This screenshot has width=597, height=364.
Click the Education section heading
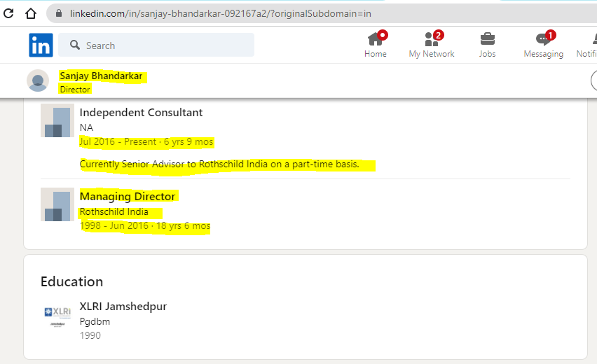point(71,281)
